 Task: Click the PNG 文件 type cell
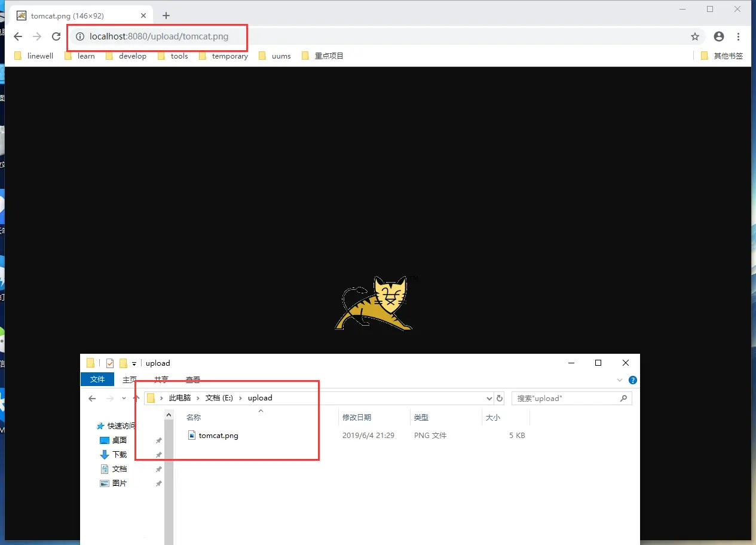click(430, 436)
